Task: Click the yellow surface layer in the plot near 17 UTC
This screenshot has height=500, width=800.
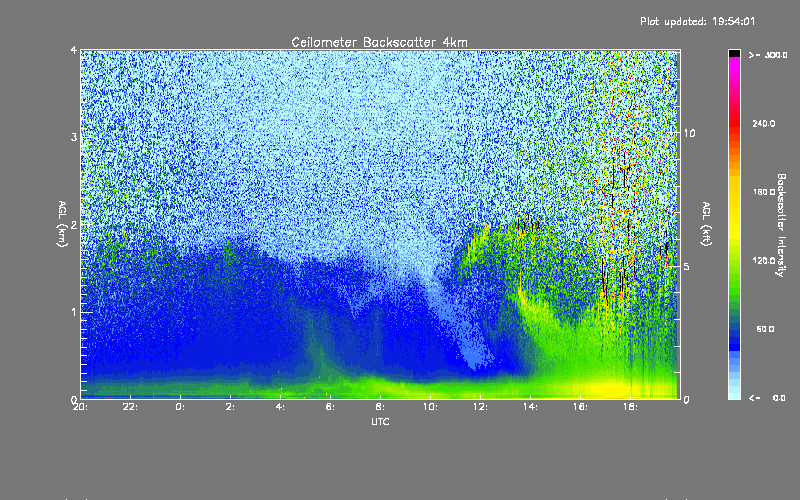Action: tap(607, 389)
